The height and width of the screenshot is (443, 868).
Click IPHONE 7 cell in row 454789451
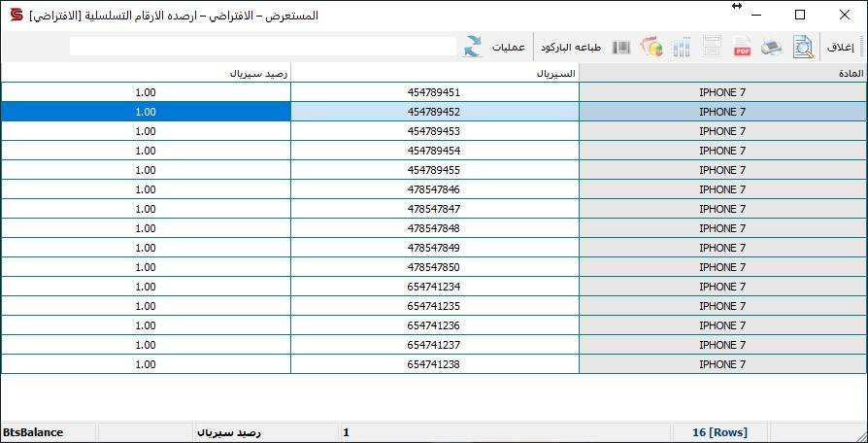723,92
